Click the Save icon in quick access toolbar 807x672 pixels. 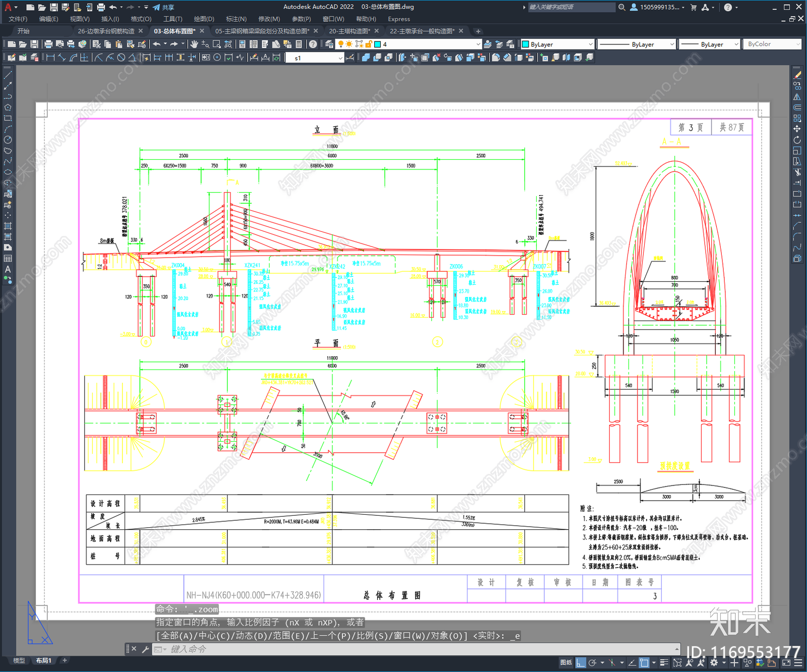[53, 7]
